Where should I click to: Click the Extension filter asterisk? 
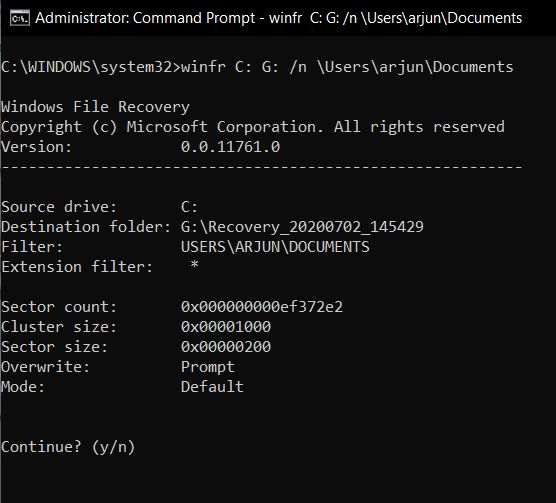[194, 265]
